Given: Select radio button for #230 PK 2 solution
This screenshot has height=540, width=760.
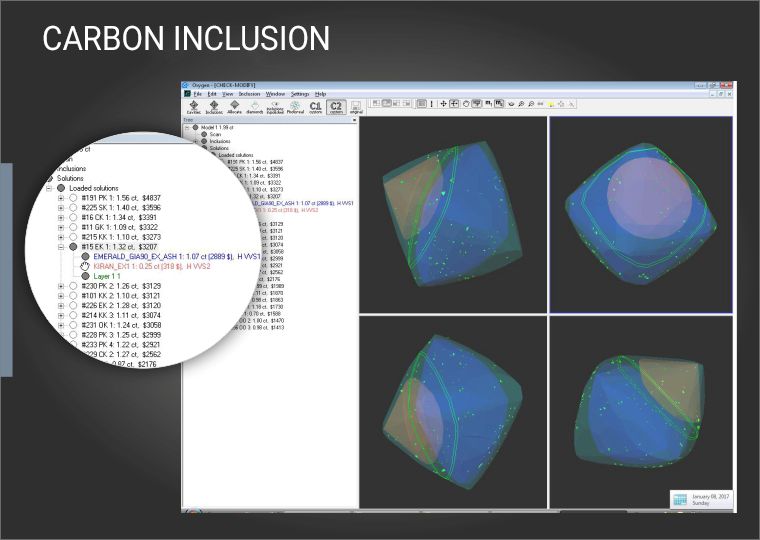Looking at the screenshot, I should tap(73, 287).
